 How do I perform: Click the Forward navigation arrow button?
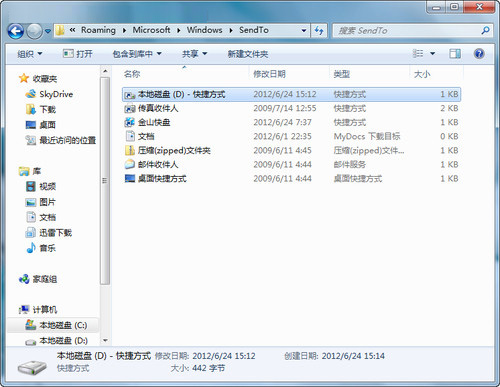click(34, 31)
